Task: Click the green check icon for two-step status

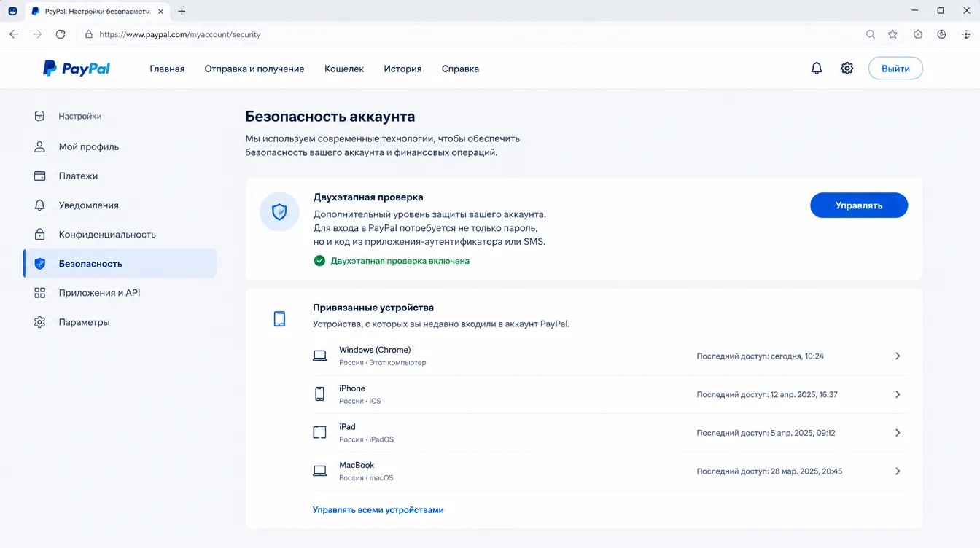Action: (319, 260)
